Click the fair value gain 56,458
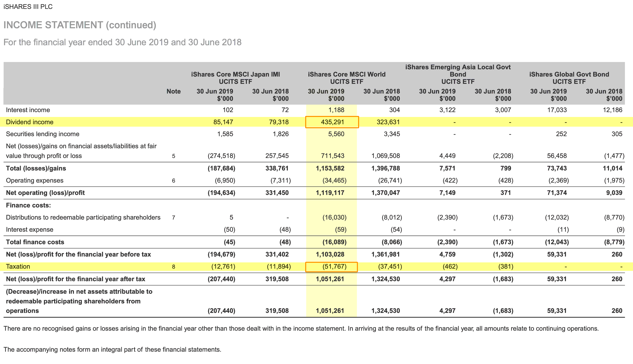633x364 pixels. point(557,156)
